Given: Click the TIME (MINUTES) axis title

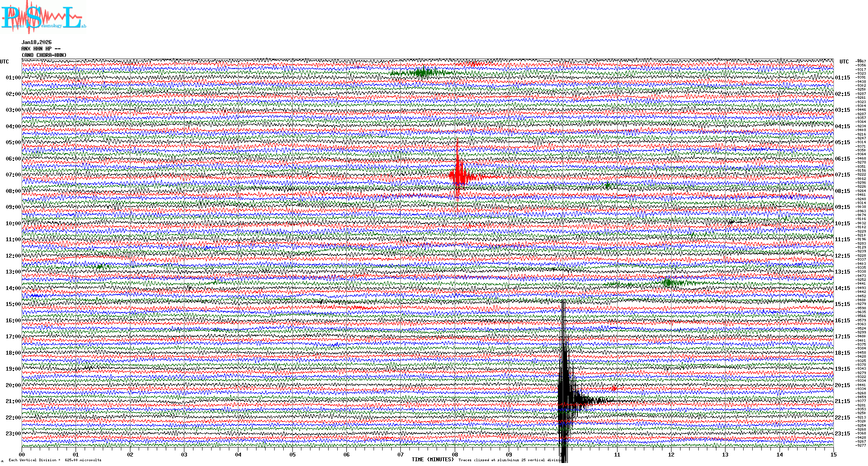Looking at the screenshot, I should (x=433, y=460).
